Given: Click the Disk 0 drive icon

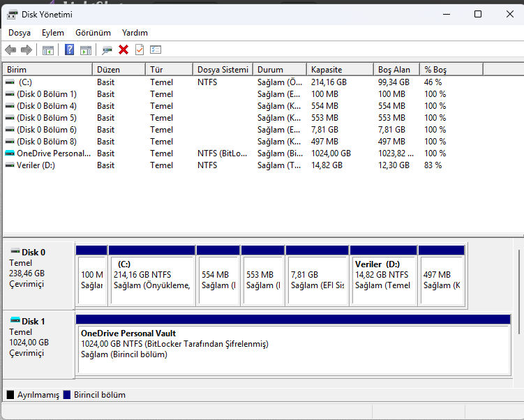Looking at the screenshot, I should coord(15,251).
